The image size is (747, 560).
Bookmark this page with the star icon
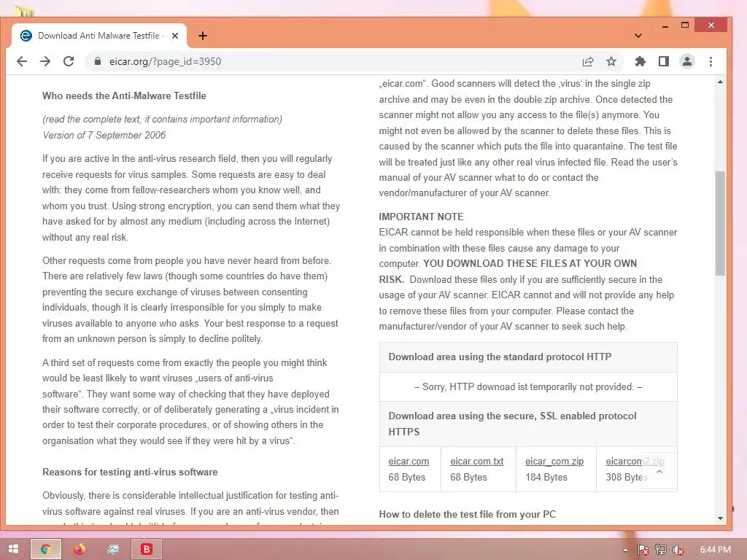(x=611, y=61)
